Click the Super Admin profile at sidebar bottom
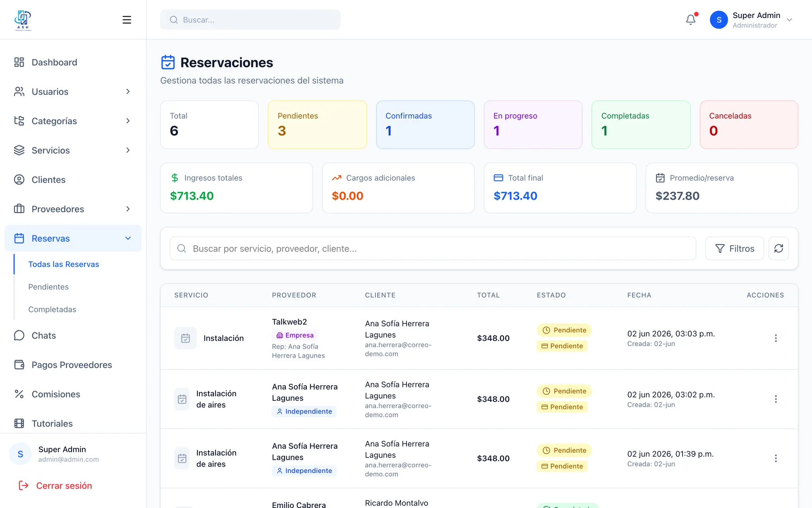The width and height of the screenshot is (812, 508). (73, 454)
